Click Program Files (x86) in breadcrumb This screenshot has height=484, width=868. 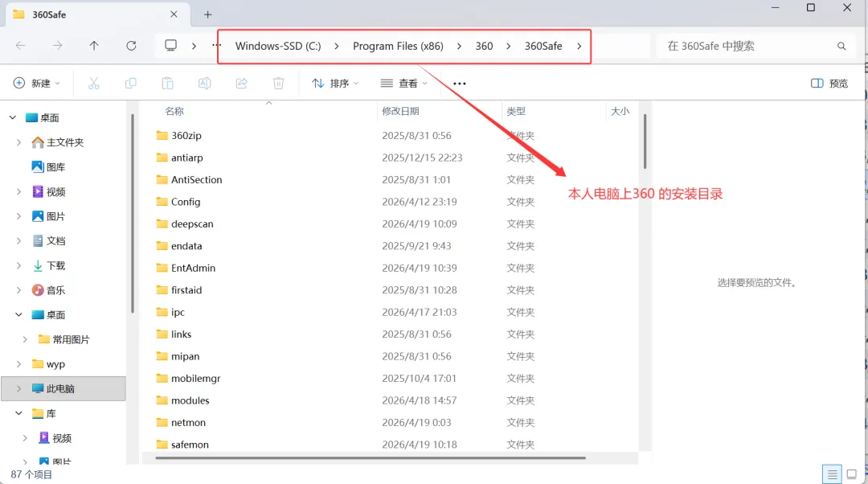tap(398, 46)
